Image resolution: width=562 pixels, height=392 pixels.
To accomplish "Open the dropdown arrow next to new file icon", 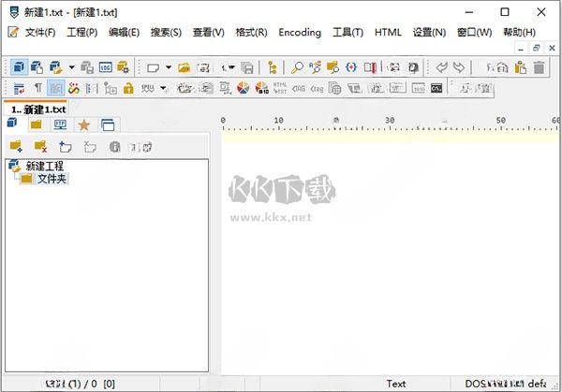I will point(169,67).
